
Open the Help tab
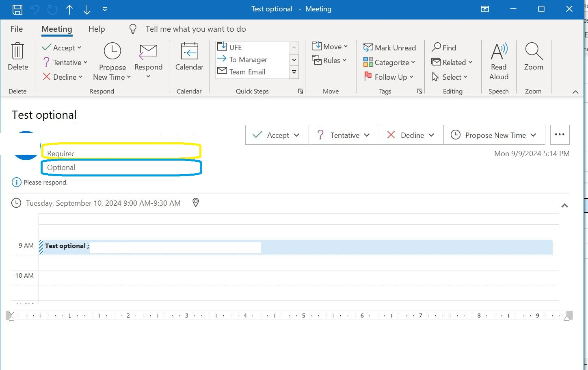coord(96,28)
